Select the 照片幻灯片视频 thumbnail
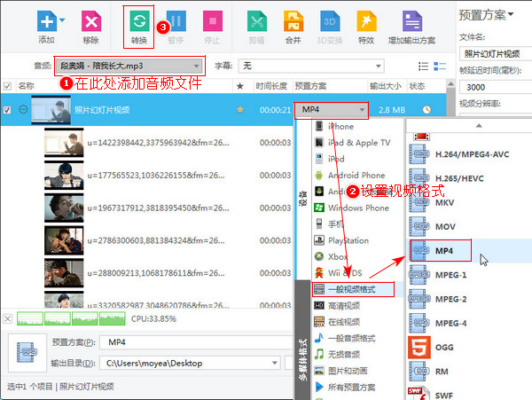This screenshot has height=400, width=532. pos(51,110)
